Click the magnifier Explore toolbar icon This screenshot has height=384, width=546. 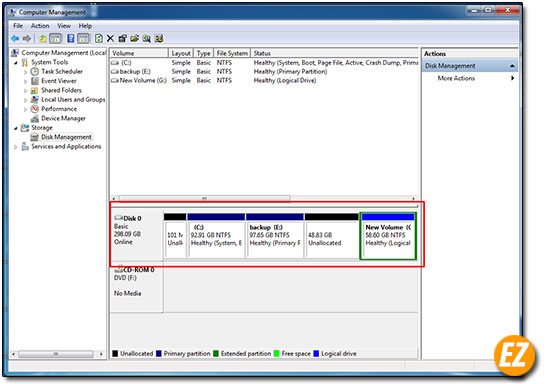point(147,39)
